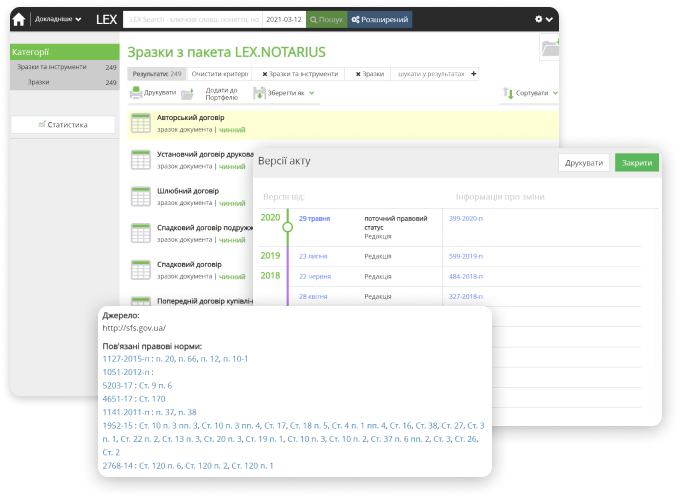Click Додати до Портфелю folder icon
This screenshot has width=682, height=500.
click(187, 93)
